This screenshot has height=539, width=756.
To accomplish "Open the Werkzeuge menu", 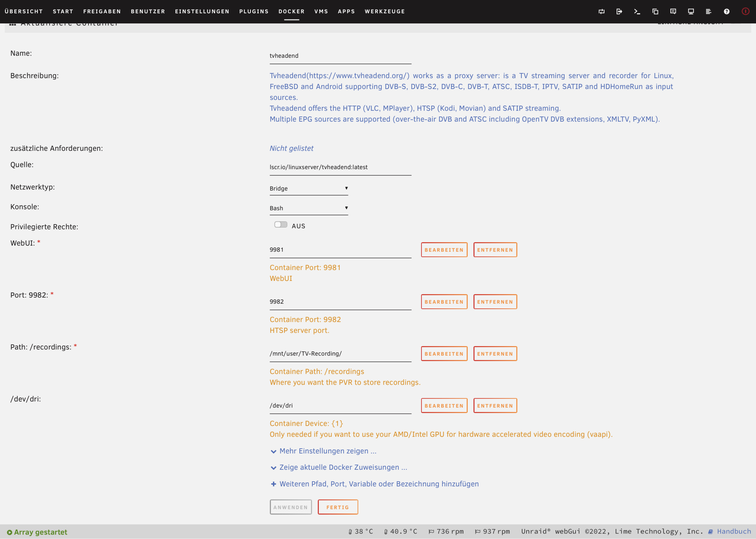I will click(x=385, y=12).
